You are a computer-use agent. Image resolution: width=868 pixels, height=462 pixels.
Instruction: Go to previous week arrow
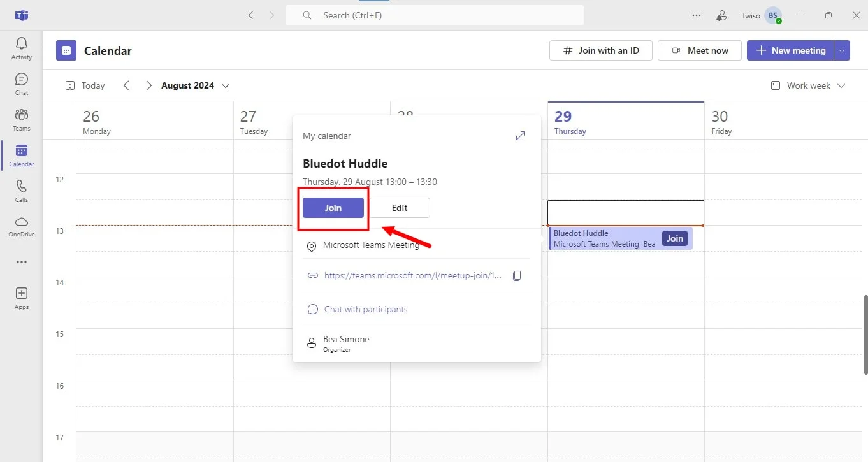(126, 85)
